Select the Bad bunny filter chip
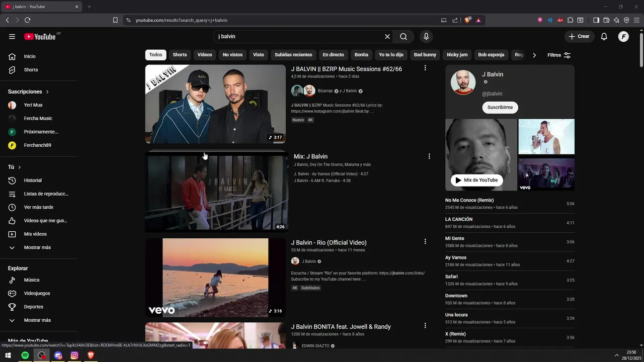644x362 pixels. pyautogui.click(x=425, y=55)
